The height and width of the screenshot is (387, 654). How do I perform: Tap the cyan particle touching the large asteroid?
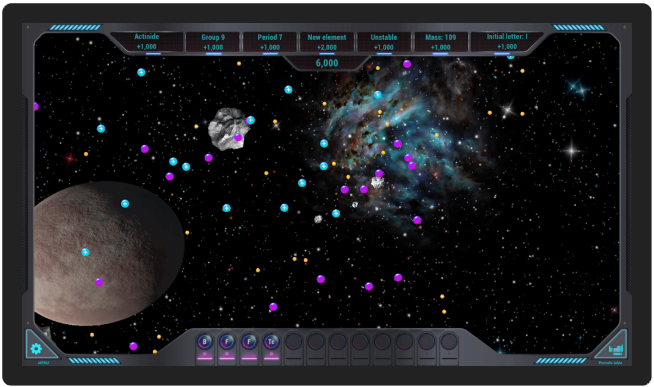click(x=250, y=120)
